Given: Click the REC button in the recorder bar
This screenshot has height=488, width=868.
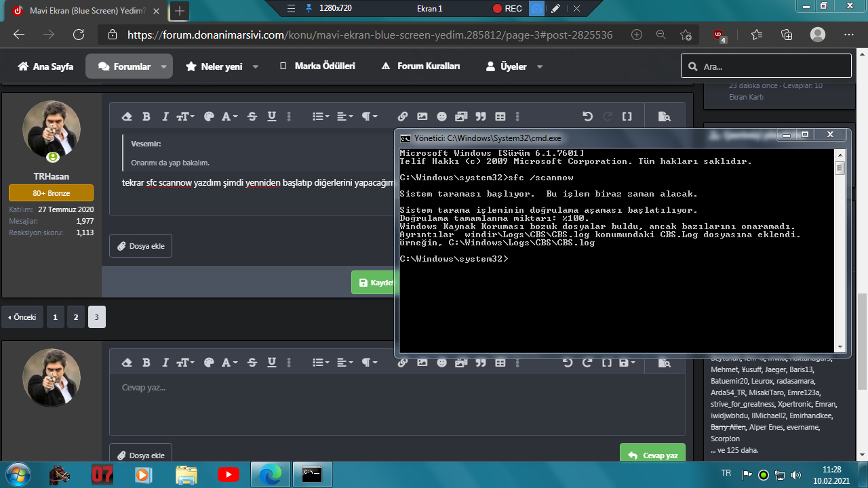Looking at the screenshot, I should click(507, 9).
